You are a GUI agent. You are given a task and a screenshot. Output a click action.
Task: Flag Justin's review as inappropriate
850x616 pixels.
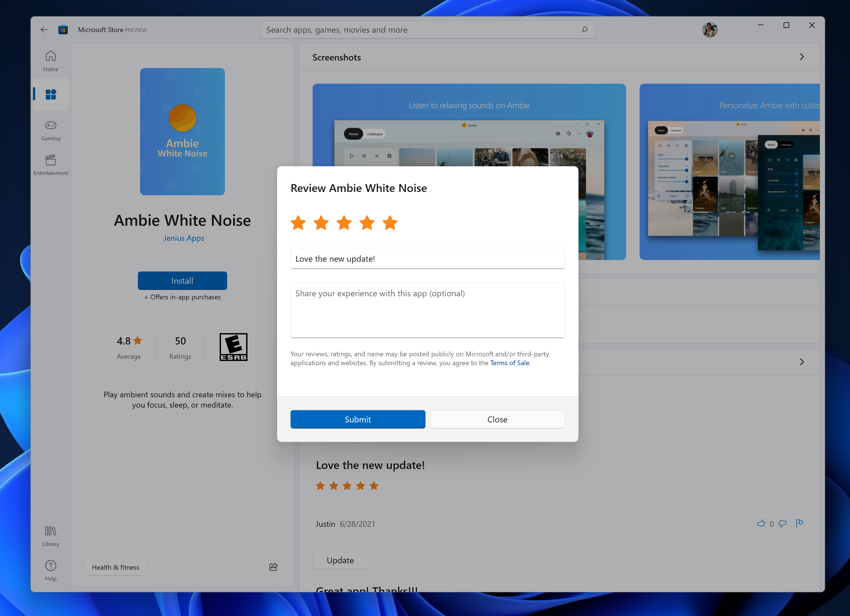pos(799,523)
